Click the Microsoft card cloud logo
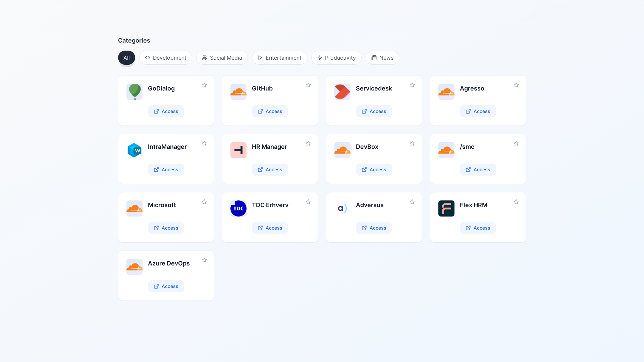 (x=135, y=208)
